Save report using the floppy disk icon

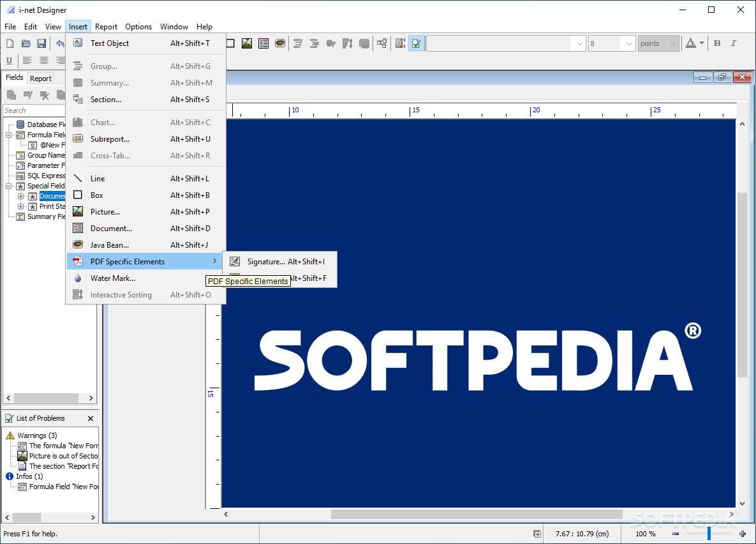pos(41,43)
